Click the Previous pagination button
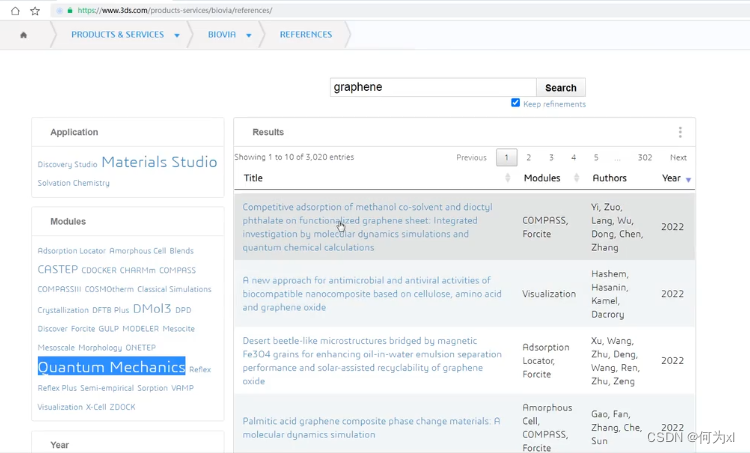 tap(471, 157)
